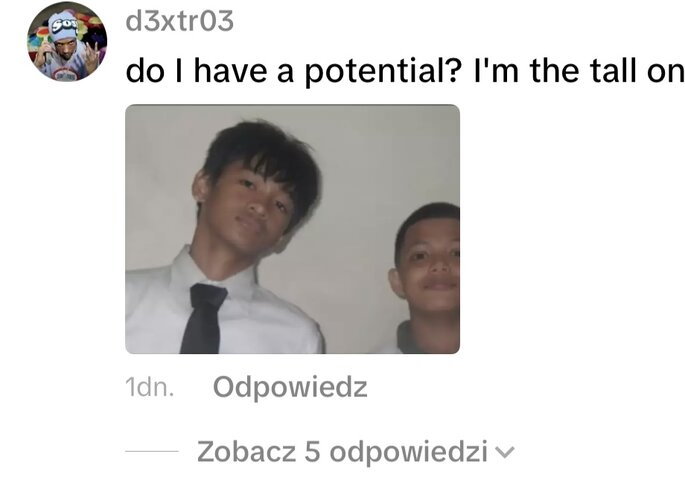The height and width of the screenshot is (500, 685).
Task: Tap the raised hand gesture in the avatar
Action: pyautogui.click(x=92, y=56)
